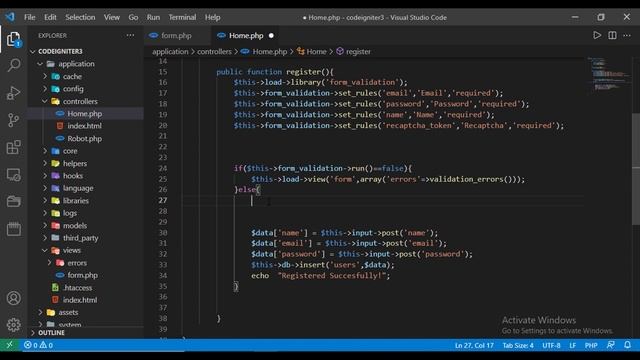Open Run and Debug view

tap(13, 93)
